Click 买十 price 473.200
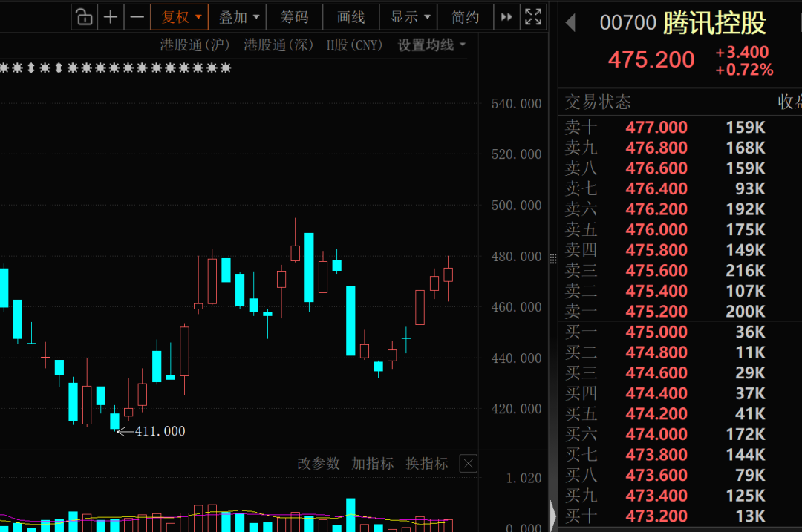The height and width of the screenshot is (532, 802). point(656,516)
